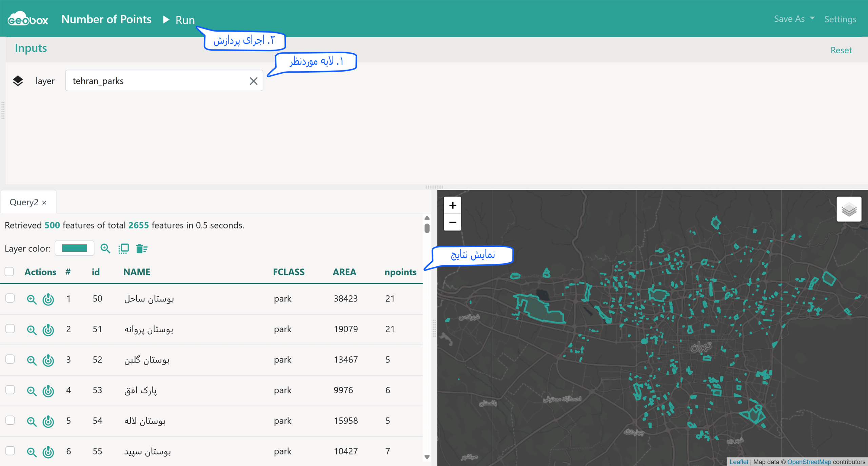Check the row with id 53
The image size is (868, 466).
10,390
